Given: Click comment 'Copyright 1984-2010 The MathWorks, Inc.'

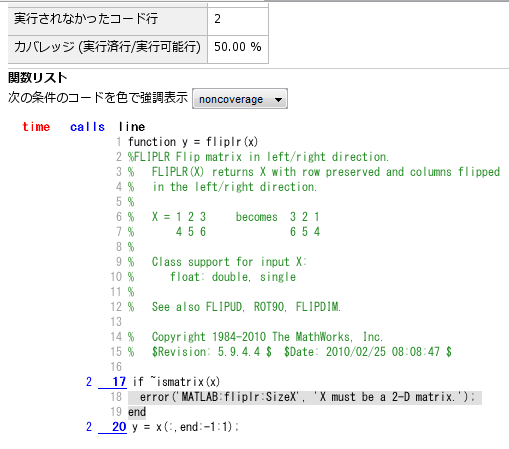Looking at the screenshot, I should (267, 337).
